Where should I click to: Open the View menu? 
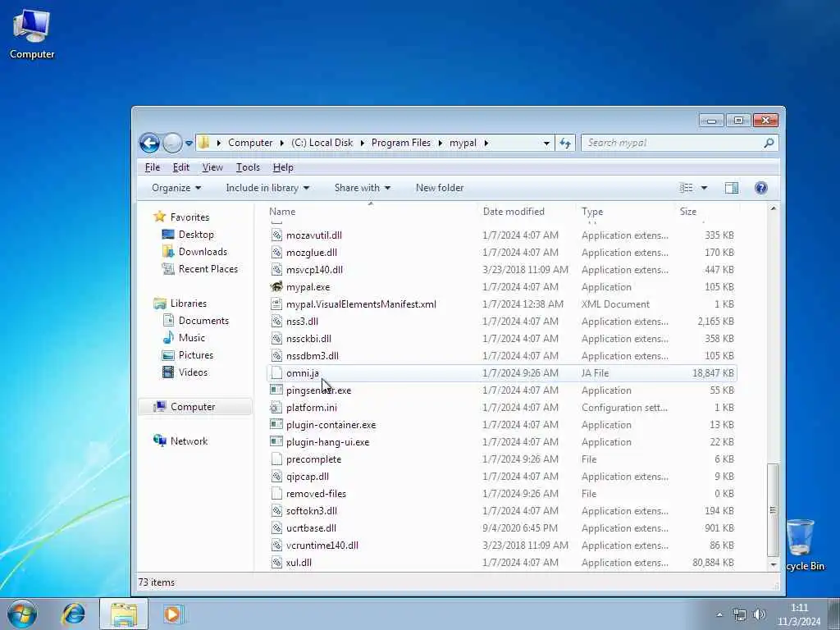(212, 167)
